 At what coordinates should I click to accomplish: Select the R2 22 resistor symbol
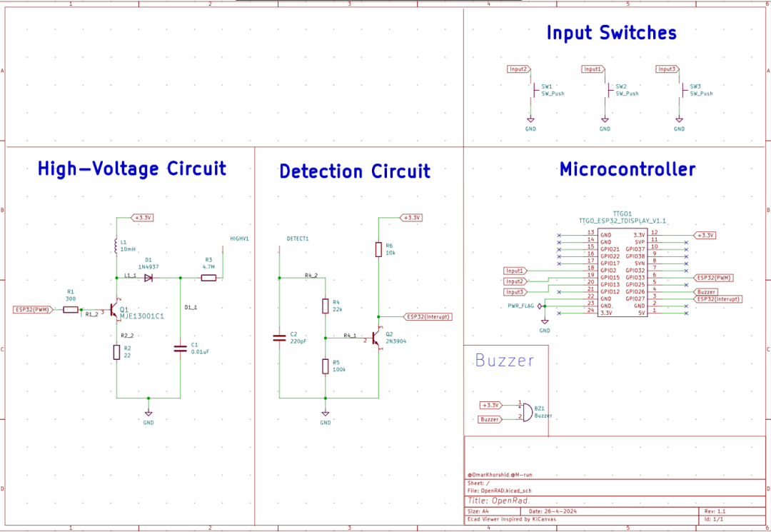click(116, 352)
